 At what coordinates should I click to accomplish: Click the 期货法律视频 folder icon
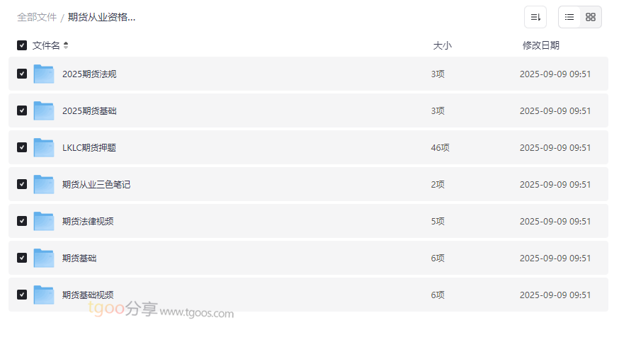[44, 221]
